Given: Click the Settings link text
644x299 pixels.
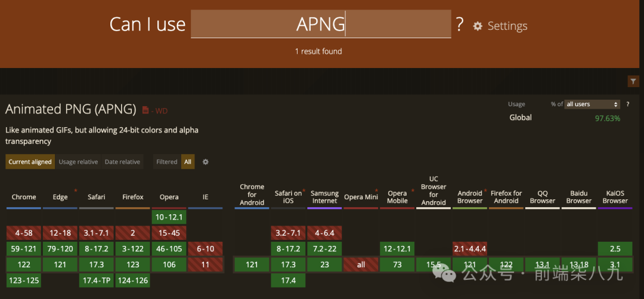Looking at the screenshot, I should pyautogui.click(x=507, y=26).
